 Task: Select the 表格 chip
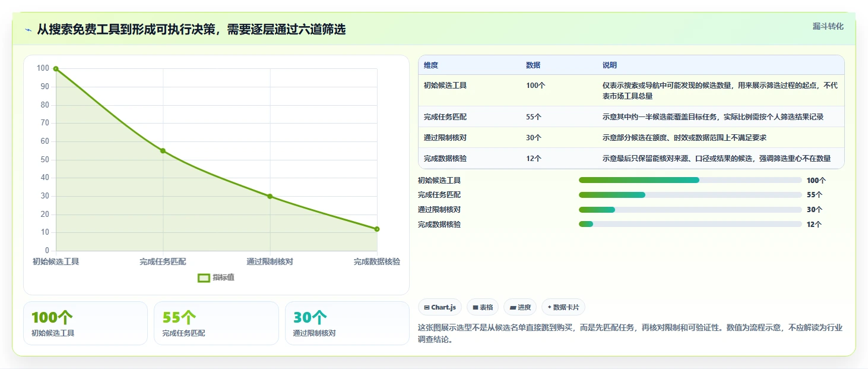pyautogui.click(x=483, y=307)
